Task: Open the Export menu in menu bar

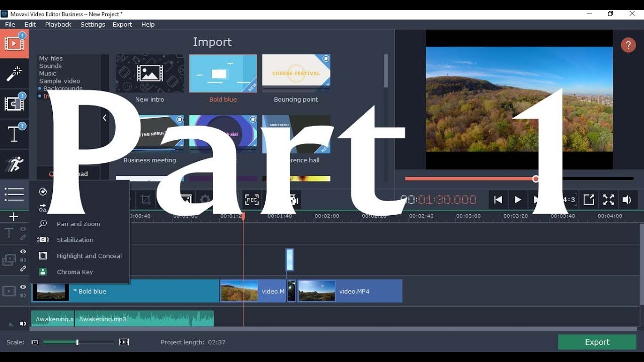Action: coord(122,24)
